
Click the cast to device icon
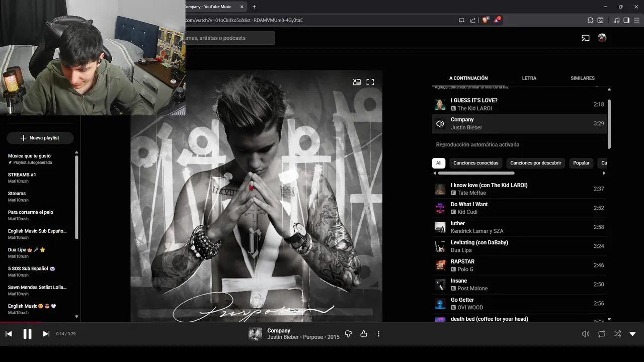coord(586,38)
